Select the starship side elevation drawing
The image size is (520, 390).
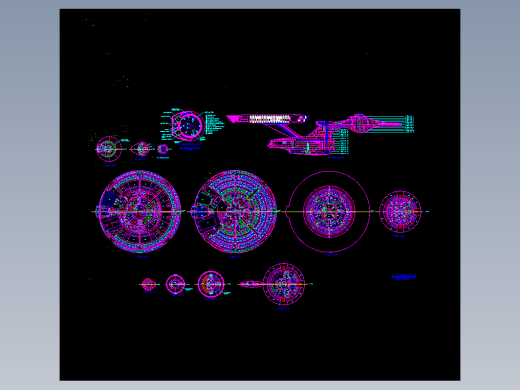(320, 135)
